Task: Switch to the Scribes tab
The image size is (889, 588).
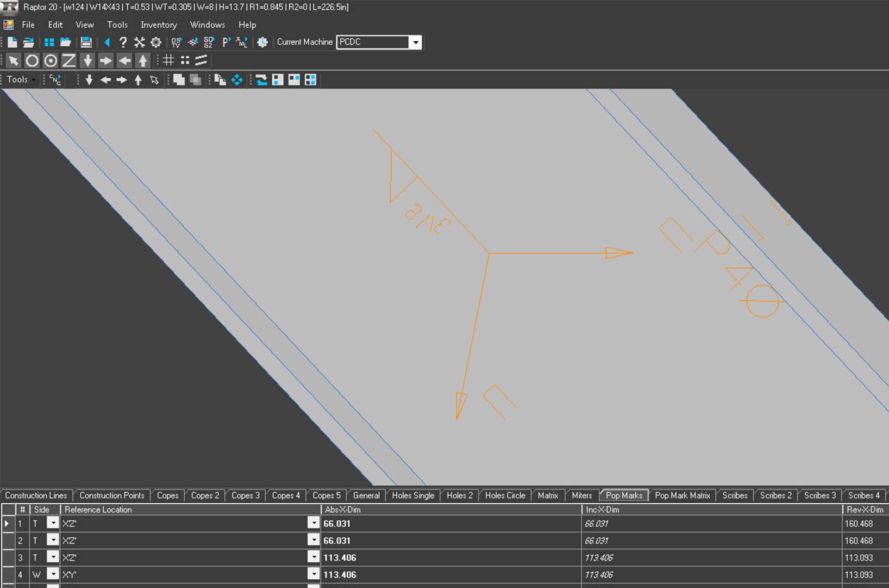Action: (735, 495)
